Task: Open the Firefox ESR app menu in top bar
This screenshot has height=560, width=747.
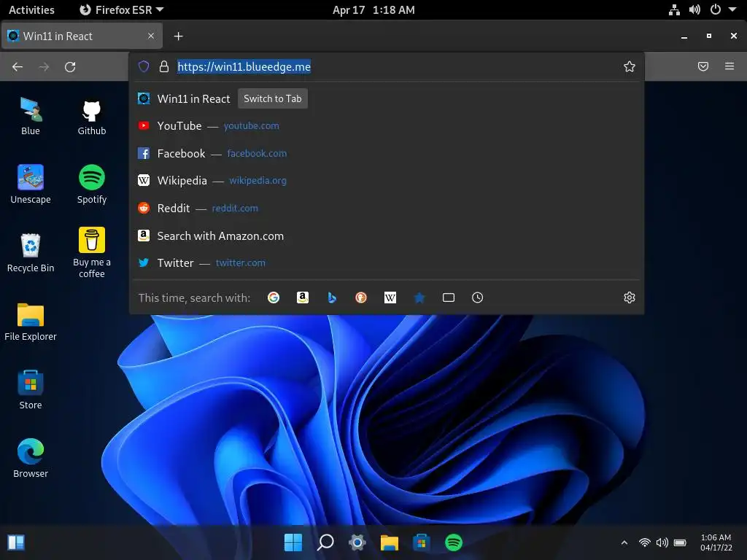Action: 122,9
